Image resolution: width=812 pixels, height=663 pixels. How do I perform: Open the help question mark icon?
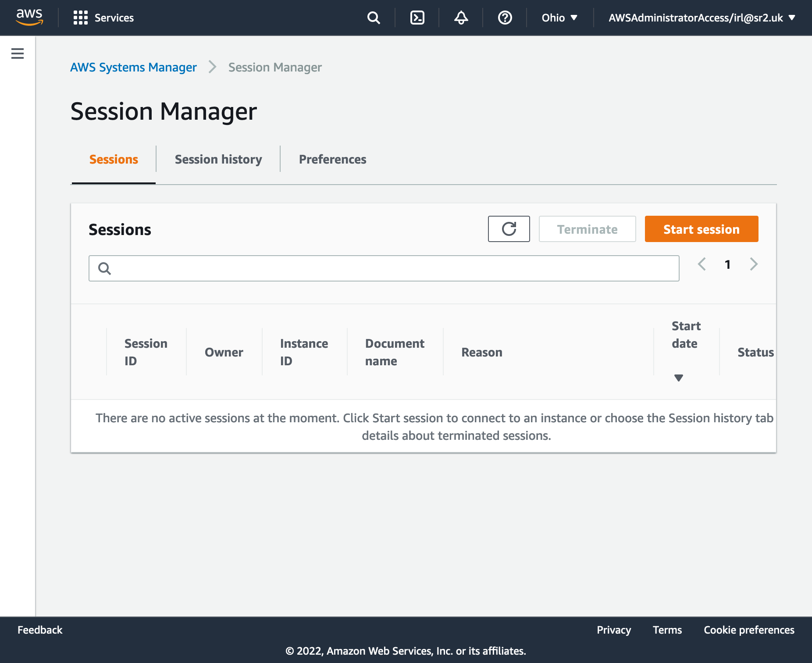click(505, 18)
